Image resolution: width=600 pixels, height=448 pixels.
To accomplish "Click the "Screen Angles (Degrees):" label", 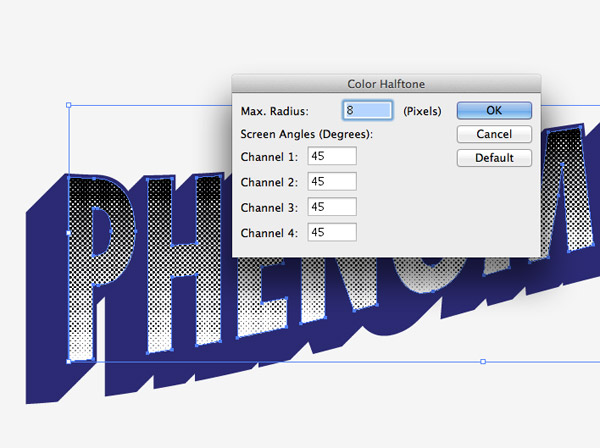I will click(x=307, y=134).
